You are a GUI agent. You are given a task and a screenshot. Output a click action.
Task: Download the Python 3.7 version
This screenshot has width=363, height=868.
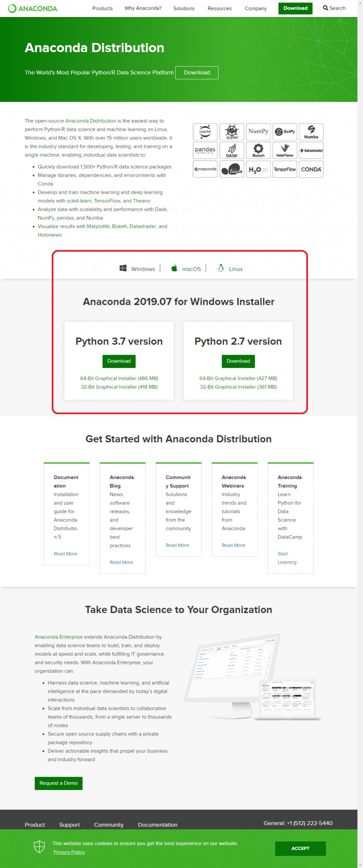tap(119, 361)
